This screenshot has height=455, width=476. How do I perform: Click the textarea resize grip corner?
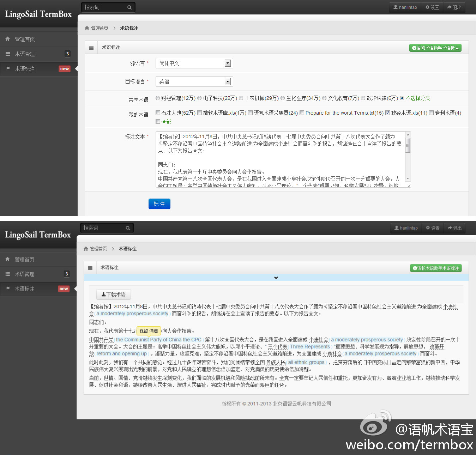[x=409, y=186]
